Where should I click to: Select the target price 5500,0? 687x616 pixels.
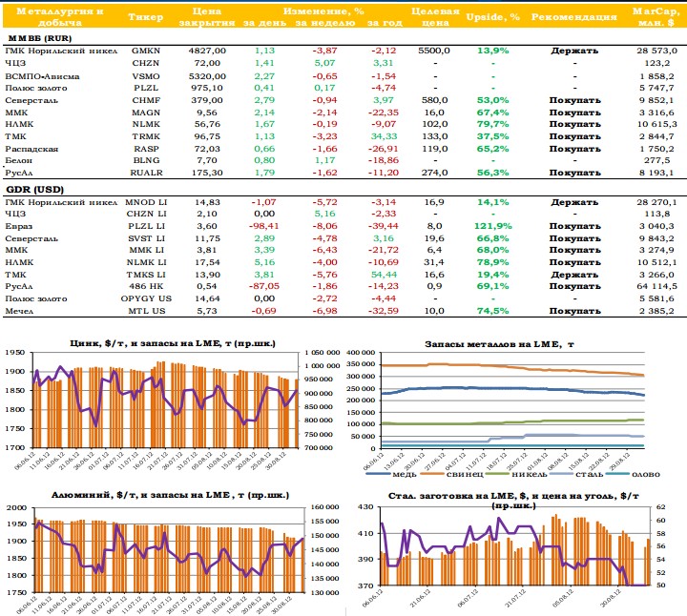434,51
